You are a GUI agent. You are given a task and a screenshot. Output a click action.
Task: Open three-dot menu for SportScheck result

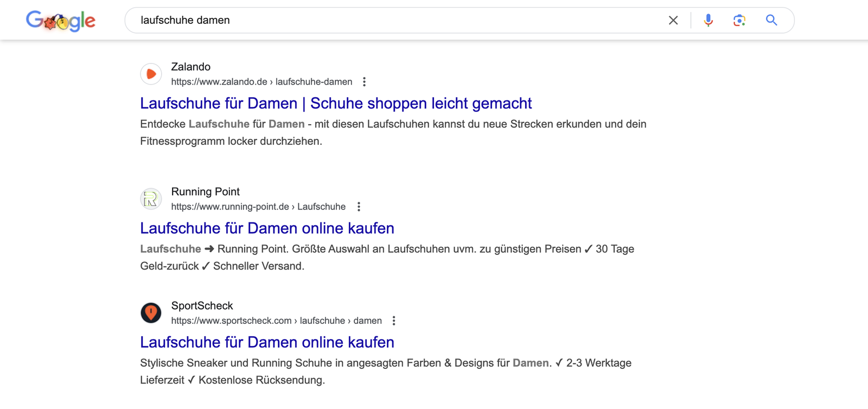click(394, 321)
